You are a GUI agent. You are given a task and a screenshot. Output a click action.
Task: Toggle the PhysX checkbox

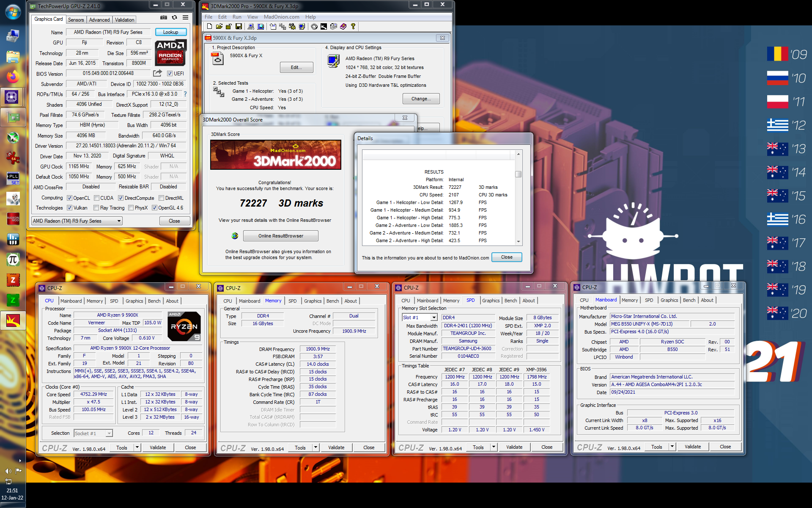pyautogui.click(x=131, y=208)
